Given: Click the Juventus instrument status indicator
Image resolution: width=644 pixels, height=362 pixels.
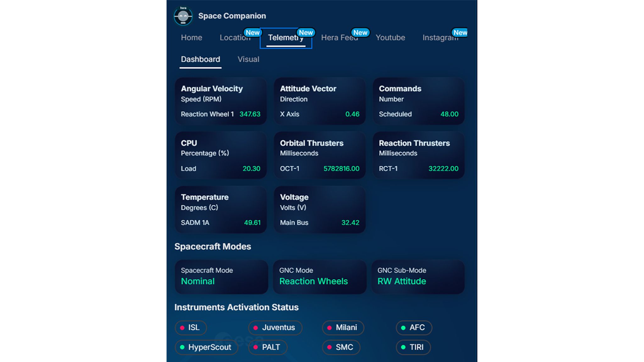Looking at the screenshot, I should pos(275,327).
